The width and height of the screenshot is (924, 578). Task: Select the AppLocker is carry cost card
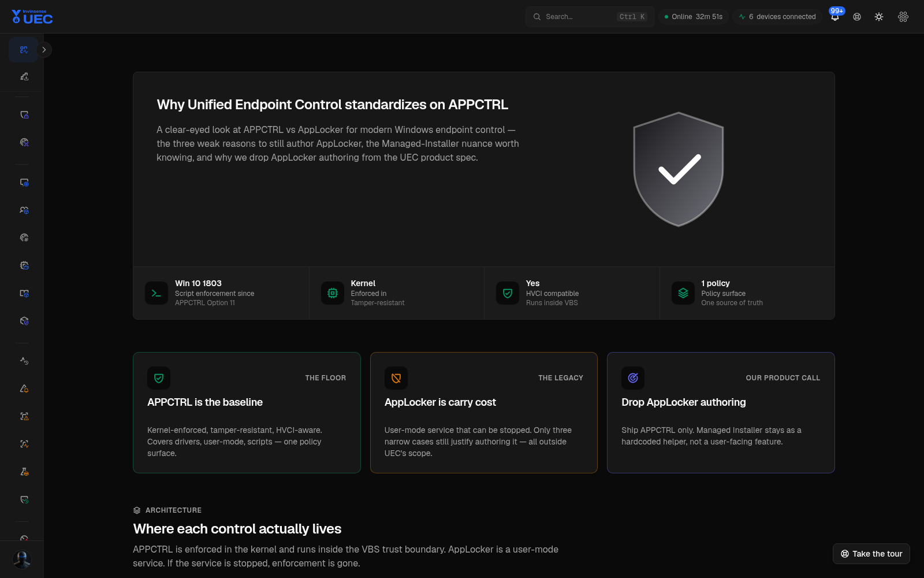point(484,413)
